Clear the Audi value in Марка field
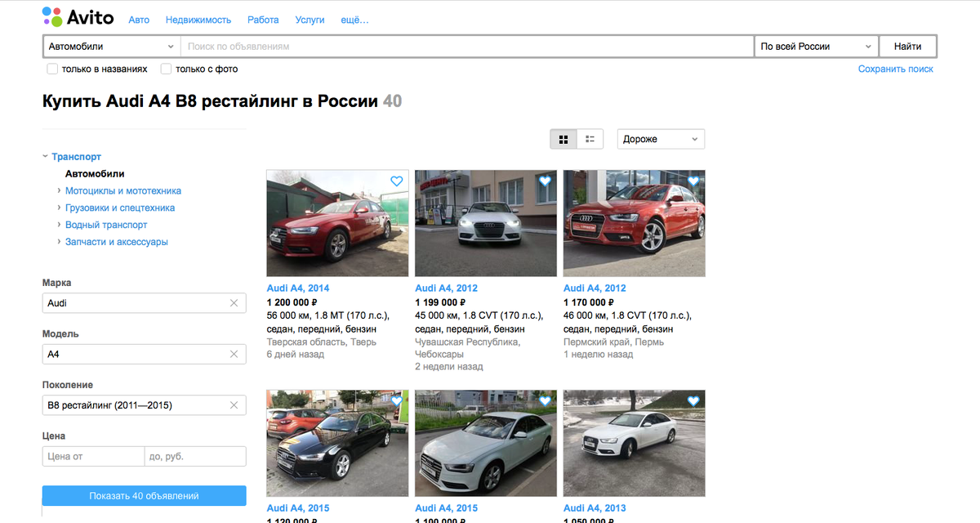980x523 pixels. 235,302
